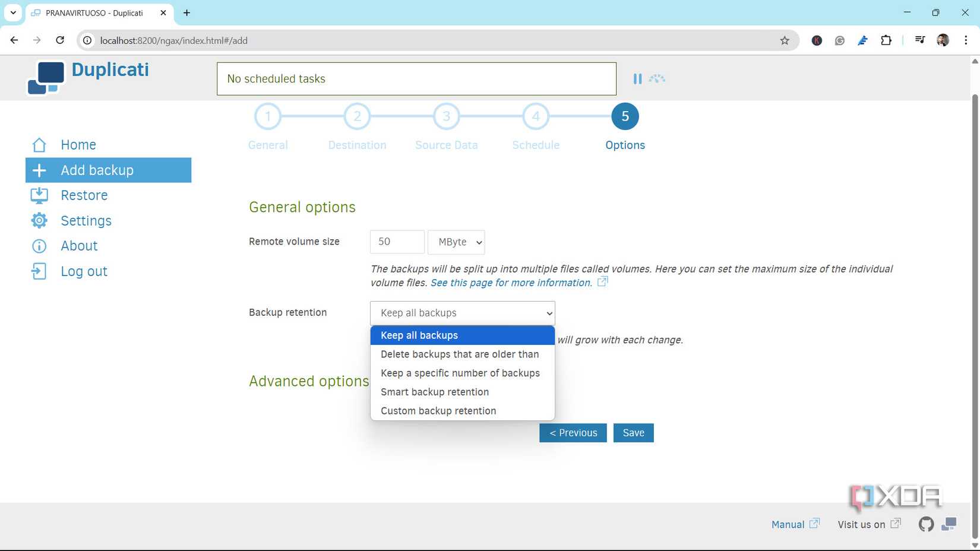Open Add backup via the plus icon
Image resolution: width=980 pixels, height=551 pixels.
pos(39,170)
